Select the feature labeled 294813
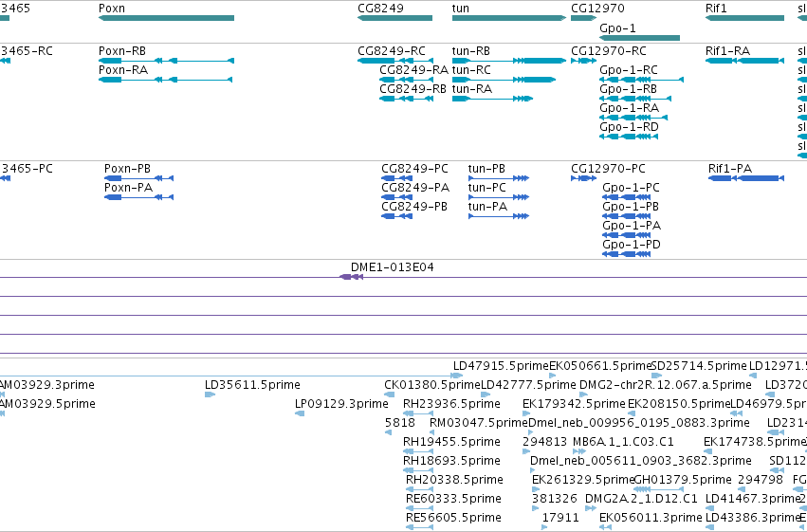 [526, 451]
